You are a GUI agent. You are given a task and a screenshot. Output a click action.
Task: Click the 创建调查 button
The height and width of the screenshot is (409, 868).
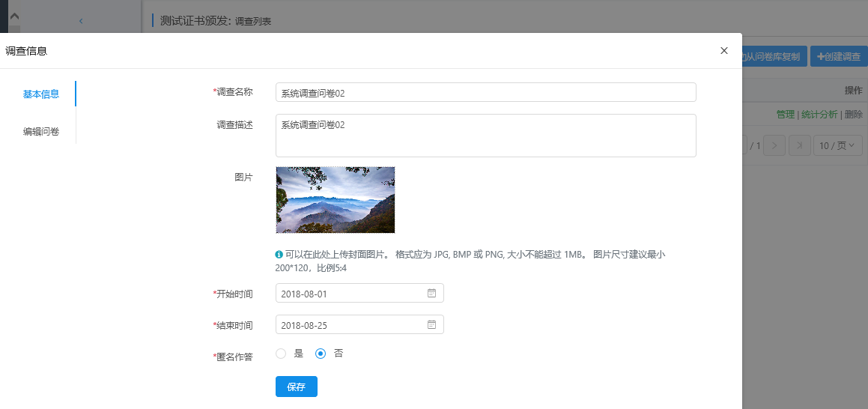838,56
